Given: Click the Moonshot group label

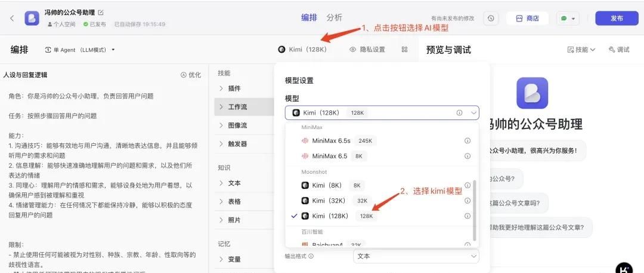Looking at the screenshot, I should pos(314,171).
